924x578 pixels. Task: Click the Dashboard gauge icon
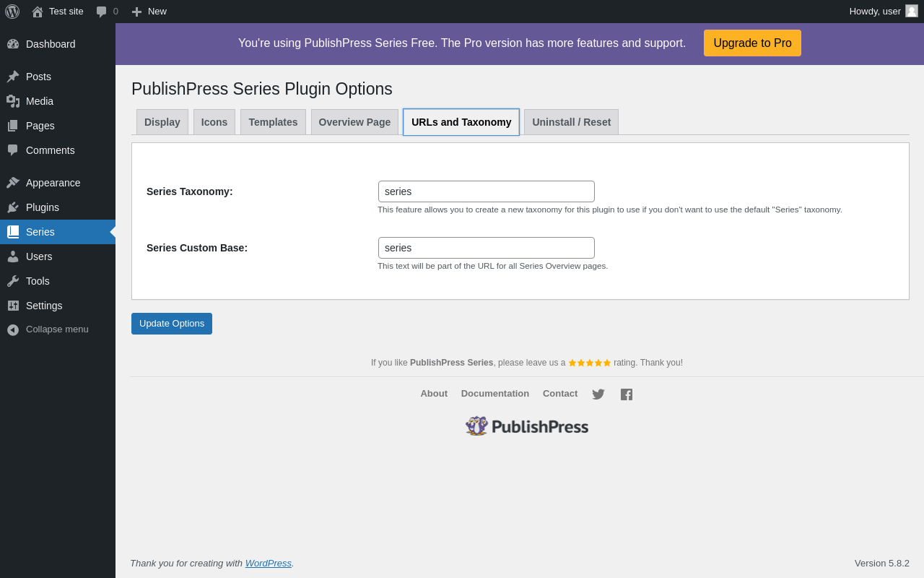(13, 44)
